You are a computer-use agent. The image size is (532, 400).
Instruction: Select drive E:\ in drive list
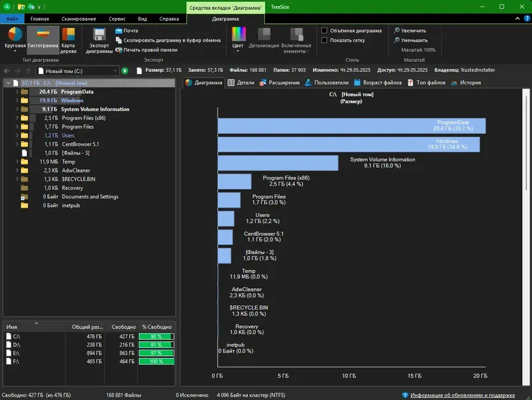(x=90, y=353)
